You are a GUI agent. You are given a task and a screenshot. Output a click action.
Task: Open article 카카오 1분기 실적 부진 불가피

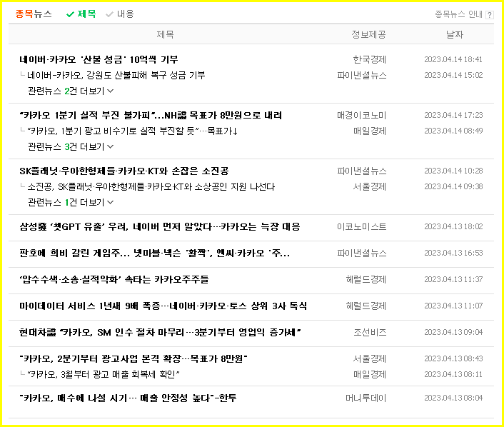point(151,115)
